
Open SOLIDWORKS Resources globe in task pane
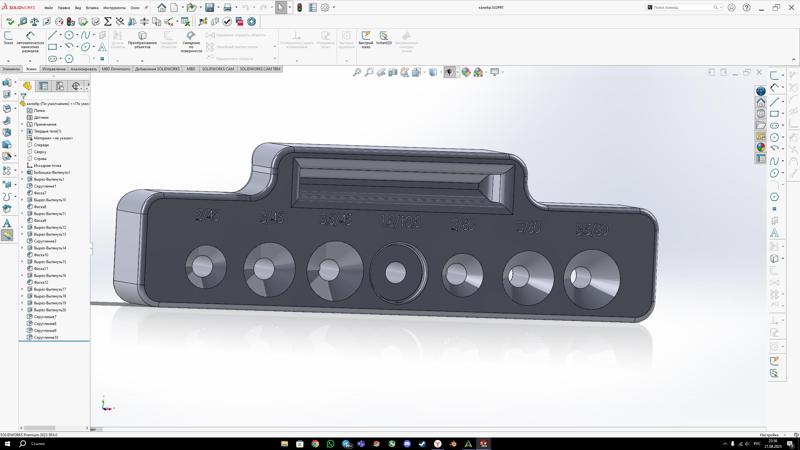[761, 91]
